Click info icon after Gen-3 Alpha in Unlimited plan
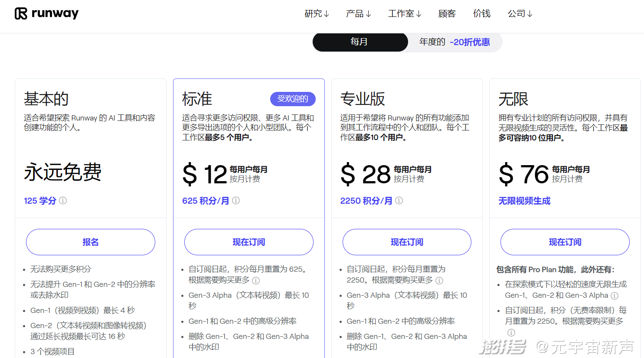Viewport: 644px width, 358px height. click(615, 296)
